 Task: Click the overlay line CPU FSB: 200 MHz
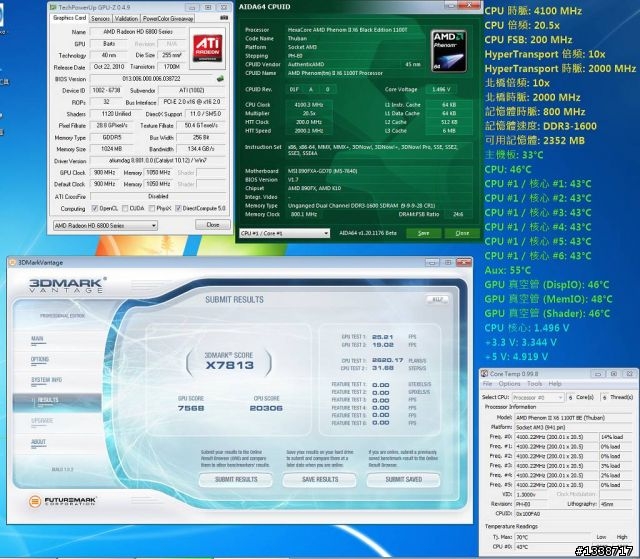coord(528,40)
